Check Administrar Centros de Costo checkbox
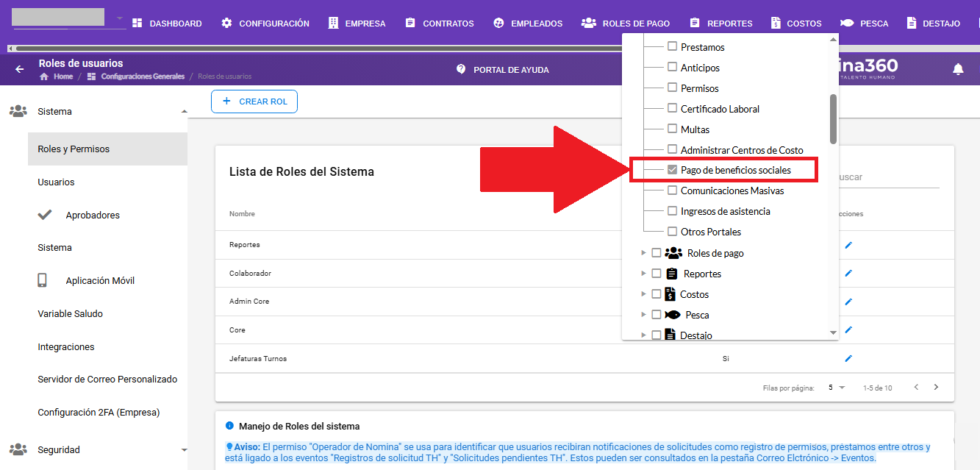The width and height of the screenshot is (980, 470). point(672,149)
